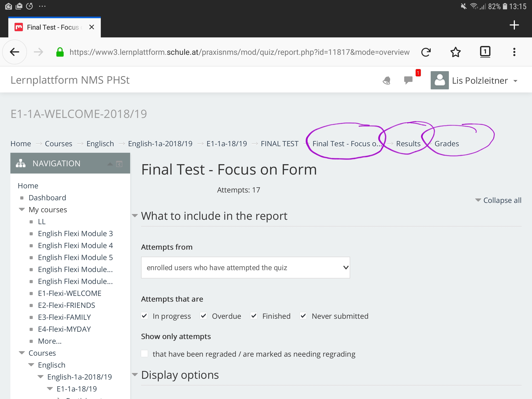Reload the page with refresh icon
The image size is (532, 399).
click(426, 52)
